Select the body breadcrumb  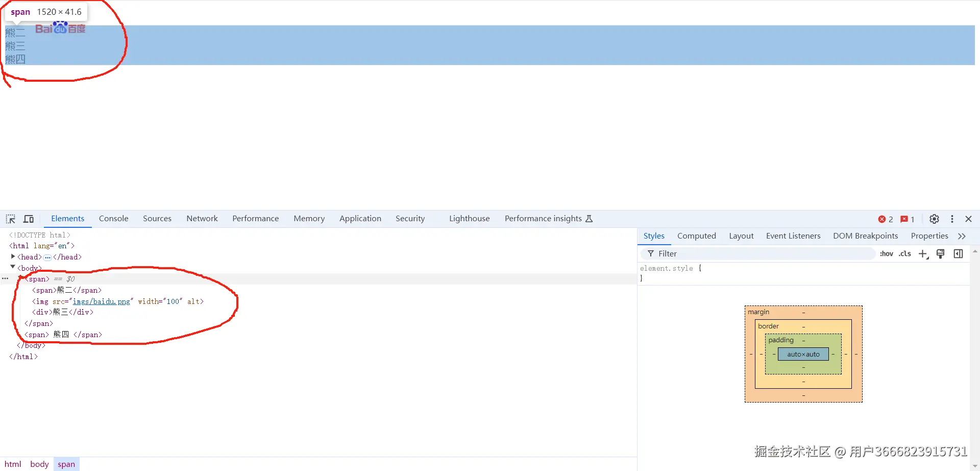[x=39, y=464]
